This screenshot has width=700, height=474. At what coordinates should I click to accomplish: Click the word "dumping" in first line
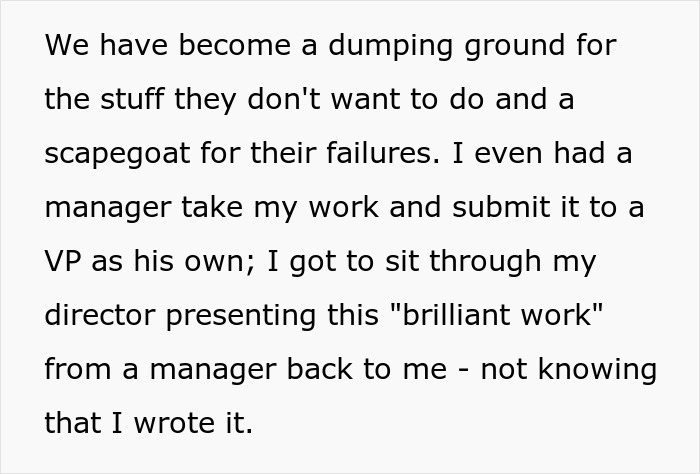pos(390,46)
